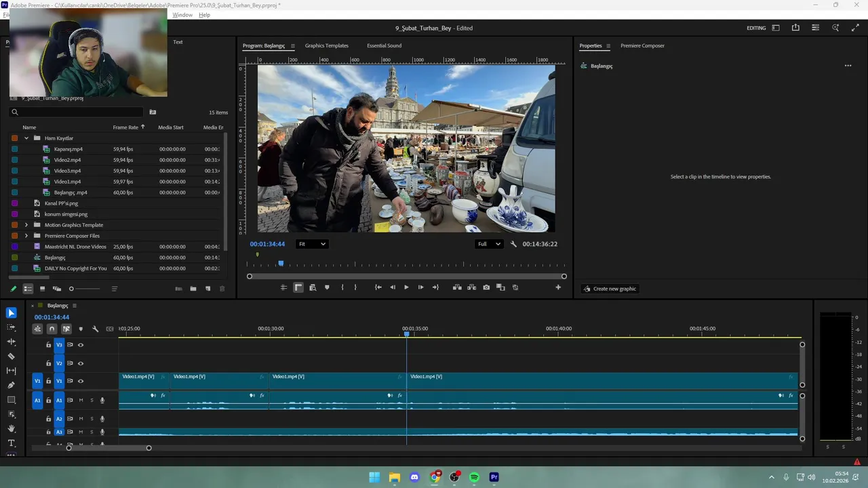Expand the Motion Graphics Template bin
This screenshot has height=488, width=868.
(x=26, y=225)
